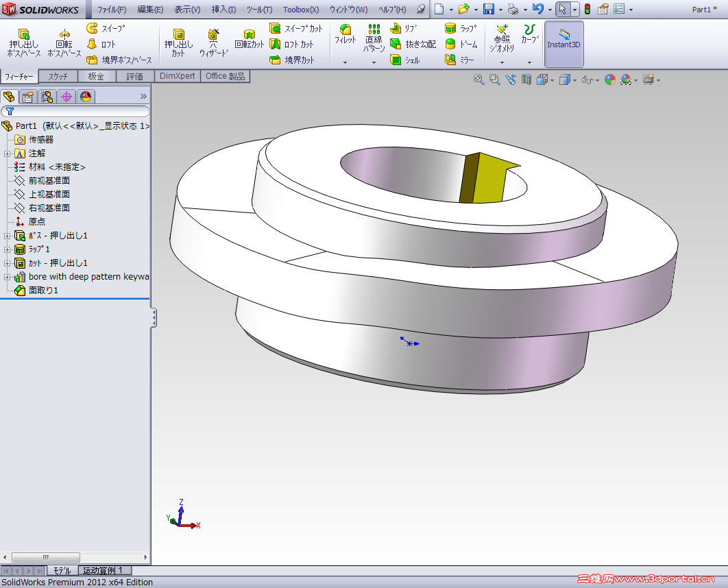The height and width of the screenshot is (588, 728).
Task: Click the Undo icon in top toolbar
Action: pos(538,9)
